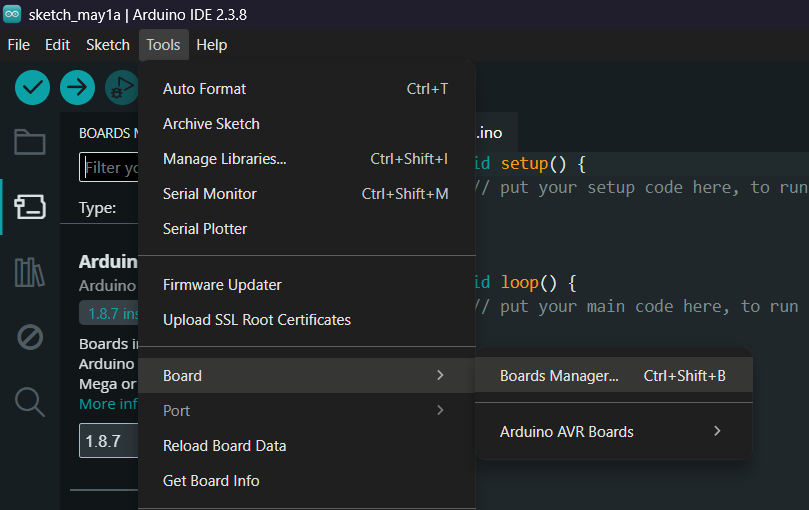This screenshot has height=510, width=809.
Task: Open the Boards Manager sidebar icon
Action: click(x=30, y=207)
